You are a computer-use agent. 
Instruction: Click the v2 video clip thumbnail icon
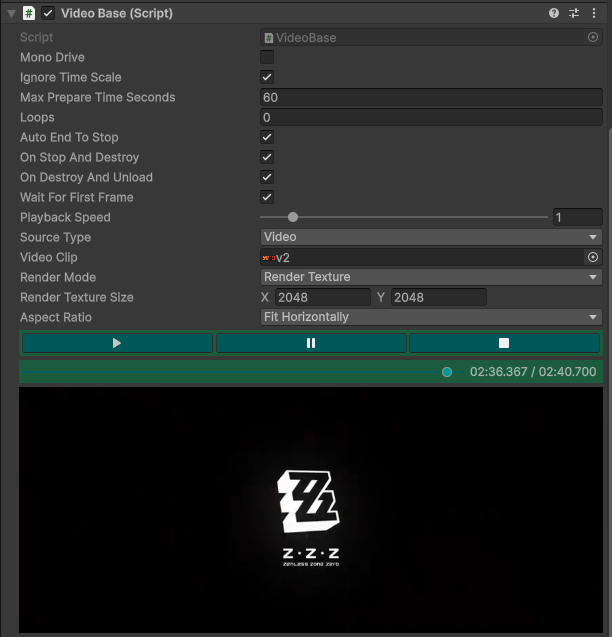(269, 258)
